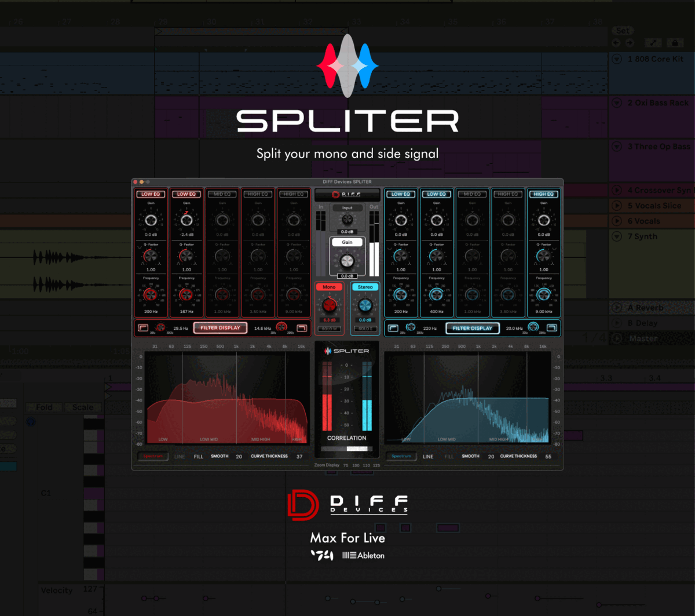The height and width of the screenshot is (616, 695).
Task: Toggle the Spectrum button on the left analyzer
Action: pyautogui.click(x=152, y=456)
